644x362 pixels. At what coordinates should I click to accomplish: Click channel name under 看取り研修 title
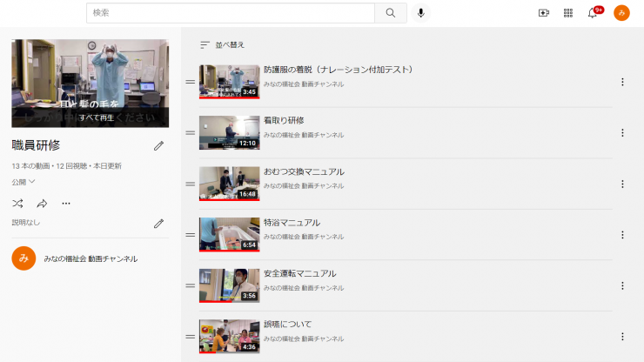coord(304,135)
